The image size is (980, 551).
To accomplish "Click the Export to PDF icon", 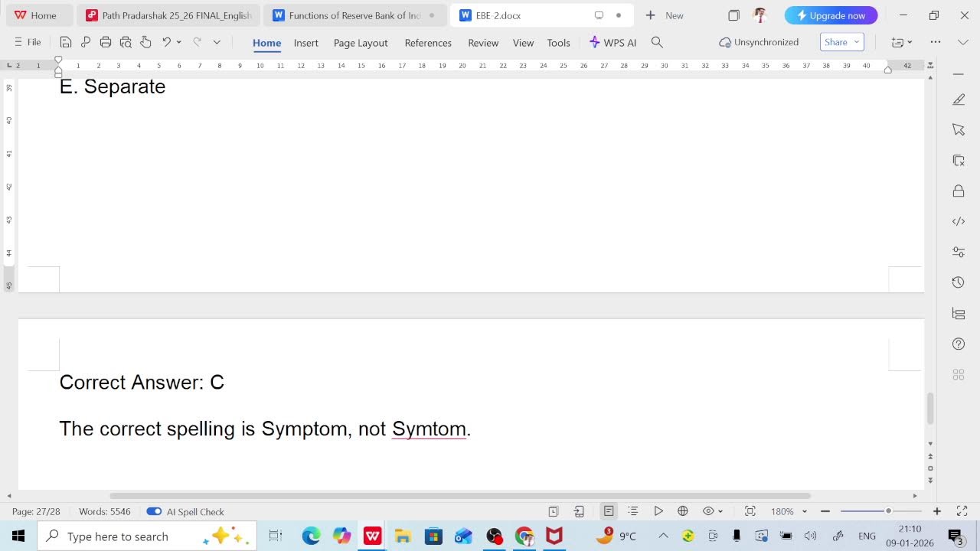I will 86,43.
